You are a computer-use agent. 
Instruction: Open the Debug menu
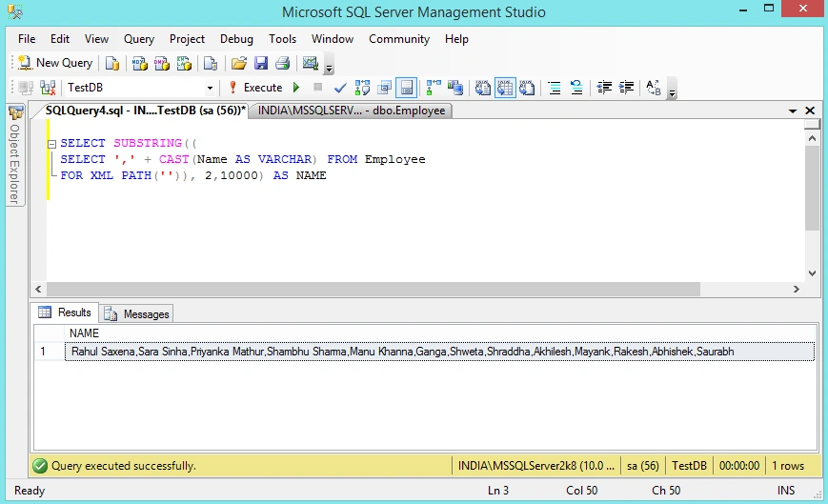[x=236, y=39]
